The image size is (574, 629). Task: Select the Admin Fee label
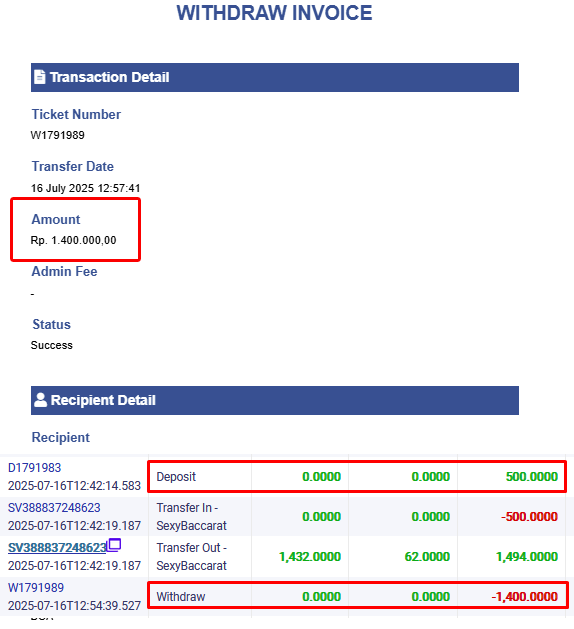click(x=64, y=271)
